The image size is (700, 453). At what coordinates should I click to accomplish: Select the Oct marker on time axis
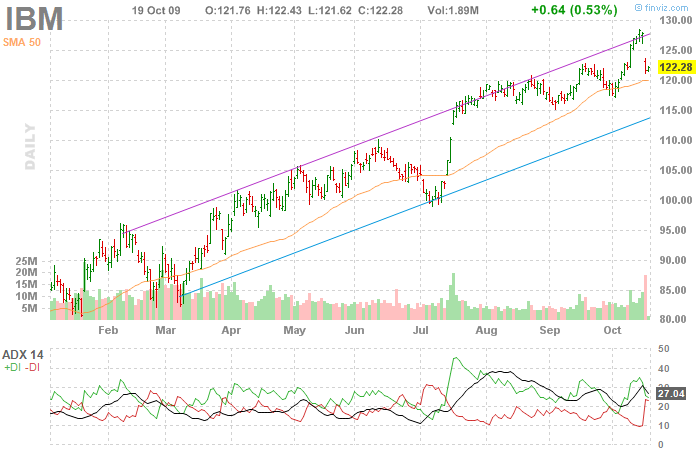613,329
